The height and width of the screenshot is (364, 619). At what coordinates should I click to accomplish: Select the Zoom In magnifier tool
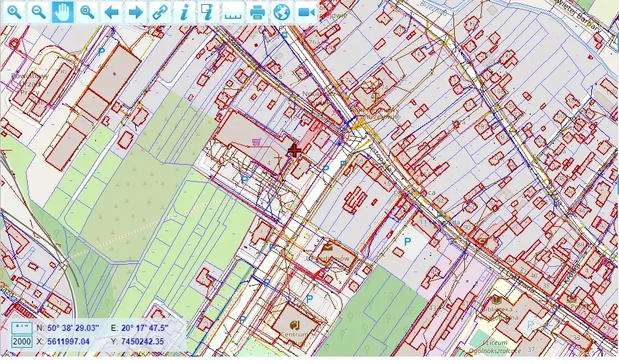pyautogui.click(x=14, y=12)
